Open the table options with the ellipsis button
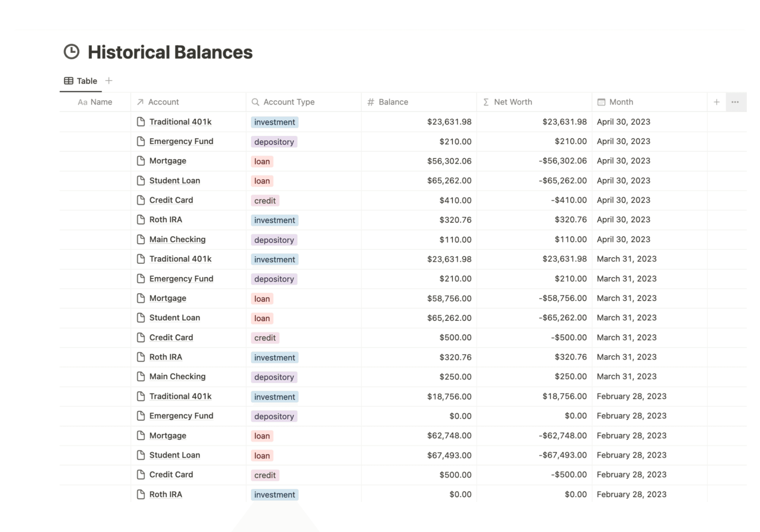The height and width of the screenshot is (532, 760). point(735,102)
